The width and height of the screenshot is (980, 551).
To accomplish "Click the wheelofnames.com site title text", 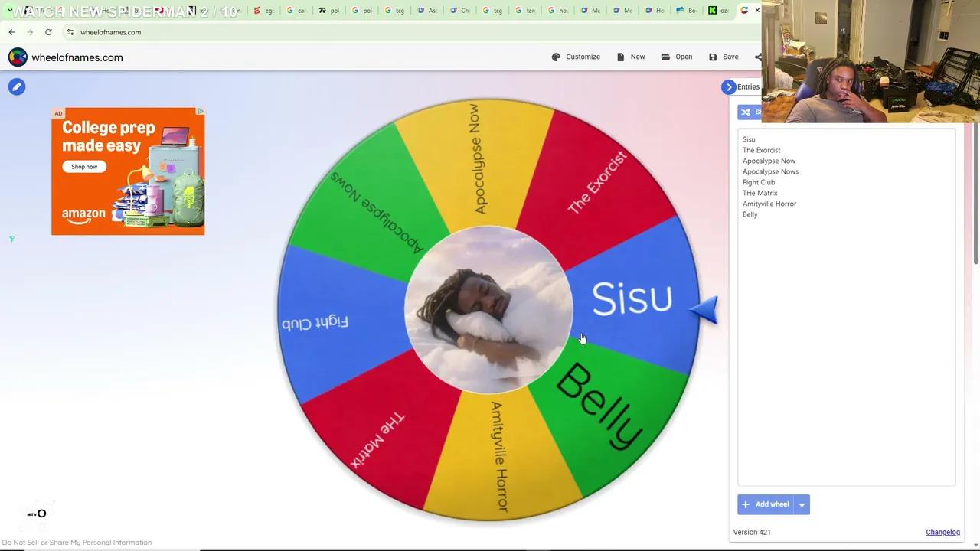I will [77, 57].
